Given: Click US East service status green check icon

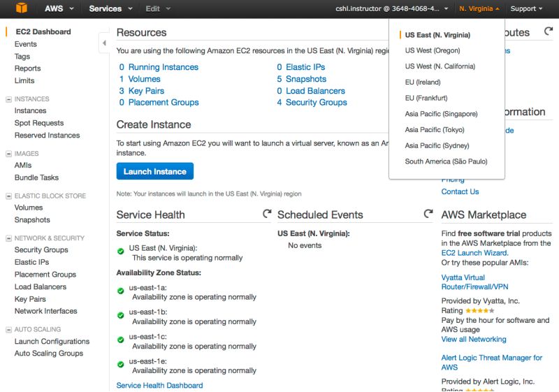Looking at the screenshot, I should (x=121, y=252).
